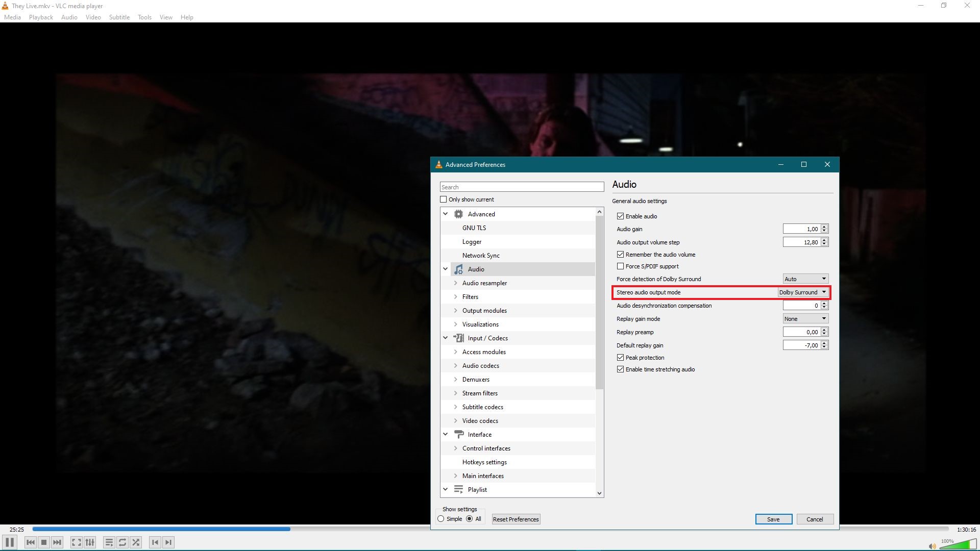Open Replay gain mode dropdown
This screenshot has height=551, width=980.
click(x=805, y=319)
